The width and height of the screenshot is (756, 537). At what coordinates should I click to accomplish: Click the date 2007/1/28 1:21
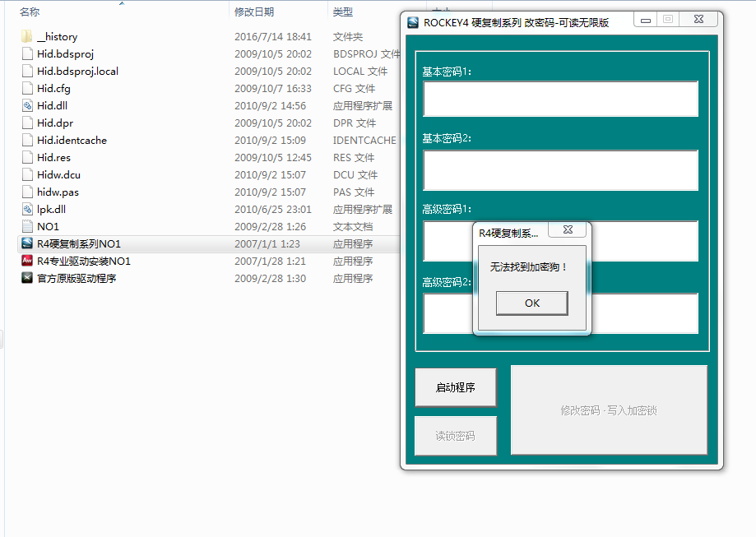click(270, 262)
